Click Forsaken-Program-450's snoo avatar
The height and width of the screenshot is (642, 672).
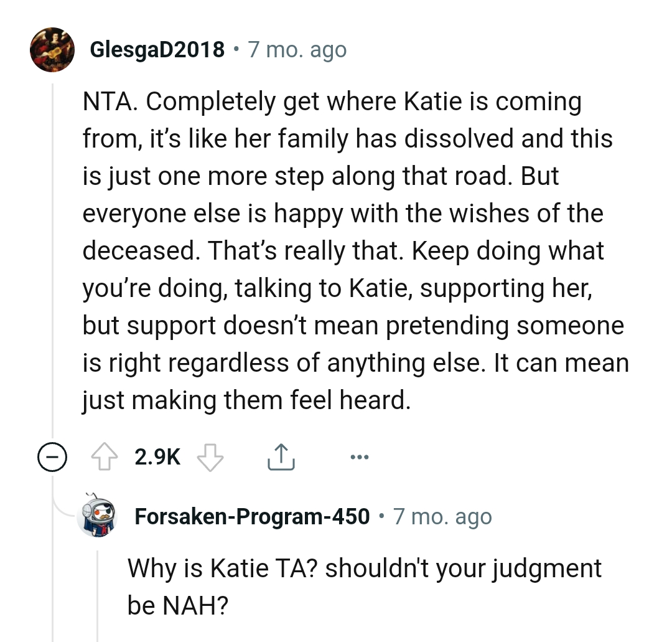(x=98, y=516)
